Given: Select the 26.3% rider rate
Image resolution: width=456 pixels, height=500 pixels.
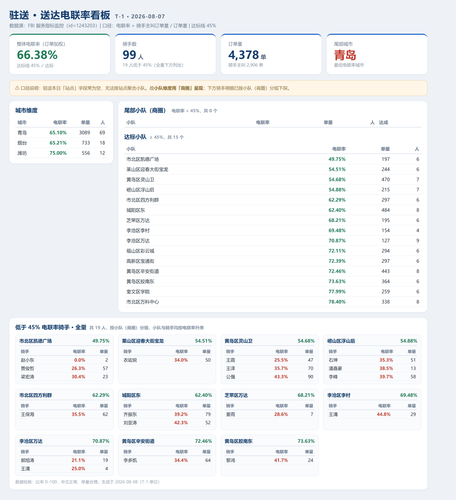Looking at the screenshot, I should [78, 368].
